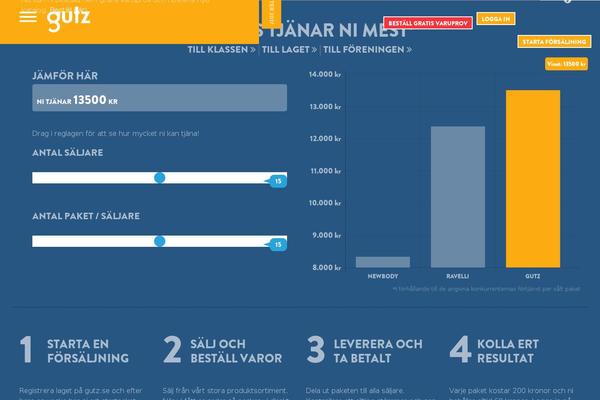Click the 9.000 kr axis value

(x=326, y=235)
